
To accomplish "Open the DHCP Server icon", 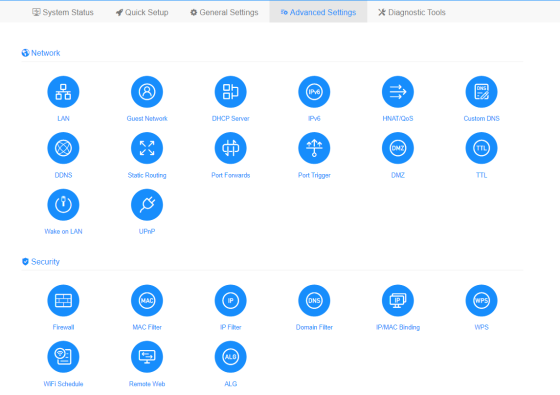I will 230,92.
